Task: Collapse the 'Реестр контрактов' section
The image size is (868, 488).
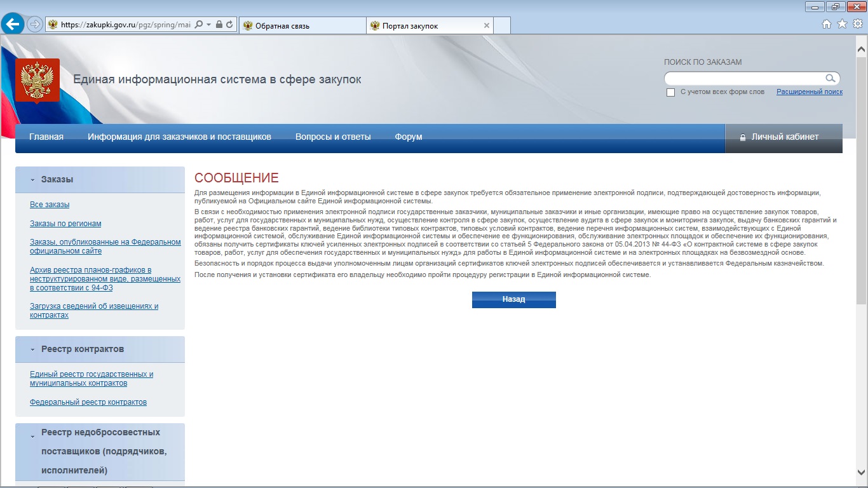Action: coord(32,349)
